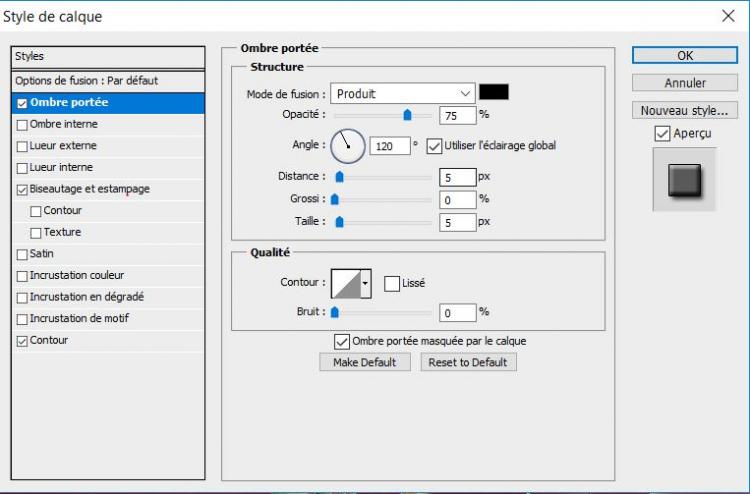Image resolution: width=750 pixels, height=494 pixels.
Task: Open the Contour curve picker thumbnail
Action: pyautogui.click(x=345, y=283)
